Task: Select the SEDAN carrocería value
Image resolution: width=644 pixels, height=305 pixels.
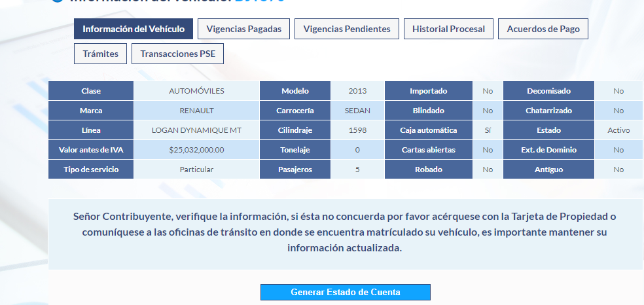Action: coord(357,111)
